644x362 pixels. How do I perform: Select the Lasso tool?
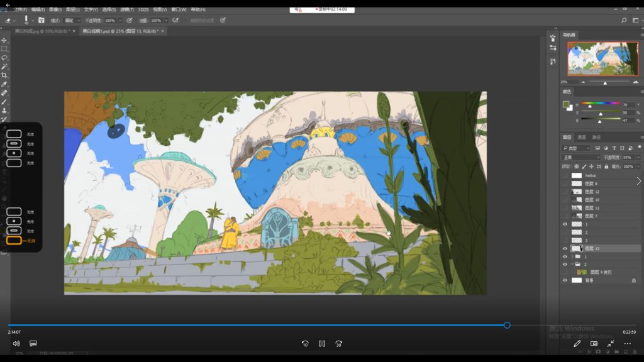(4, 57)
